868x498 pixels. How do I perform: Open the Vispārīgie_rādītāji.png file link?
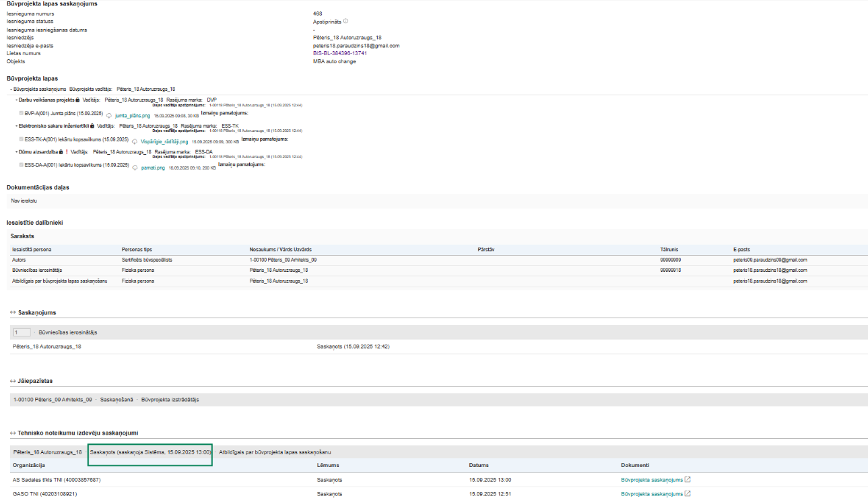coord(164,142)
